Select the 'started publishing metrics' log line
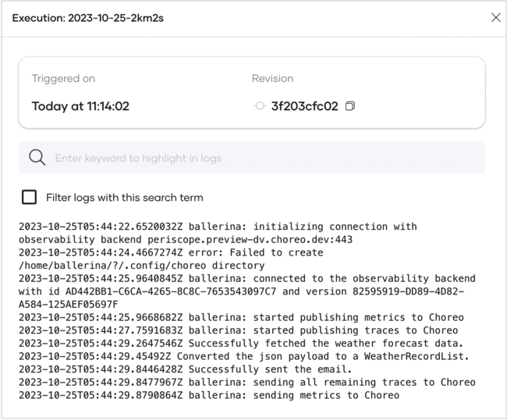Viewport: 507px width, 420px height. 240,318
